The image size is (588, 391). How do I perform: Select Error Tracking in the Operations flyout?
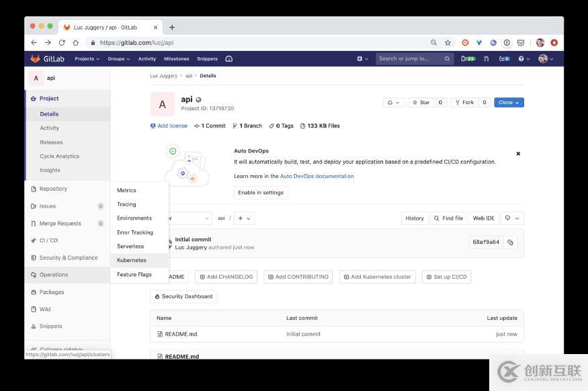pyautogui.click(x=140, y=232)
